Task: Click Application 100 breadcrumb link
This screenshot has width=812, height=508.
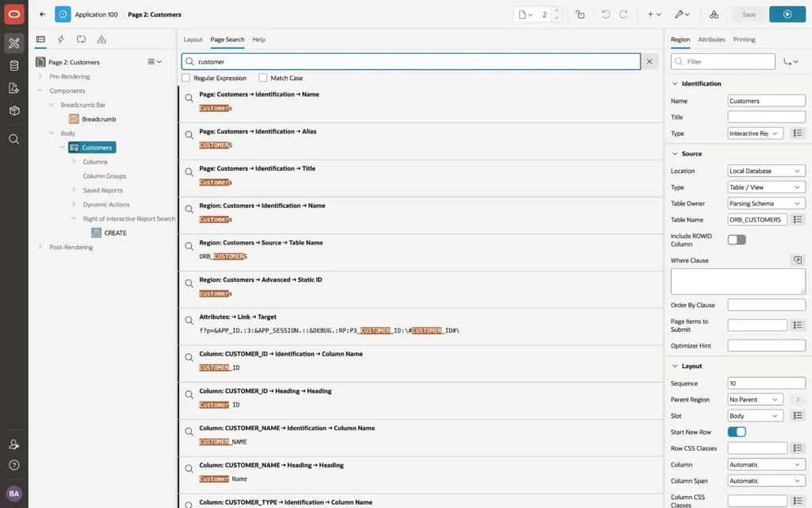Action: (96, 14)
